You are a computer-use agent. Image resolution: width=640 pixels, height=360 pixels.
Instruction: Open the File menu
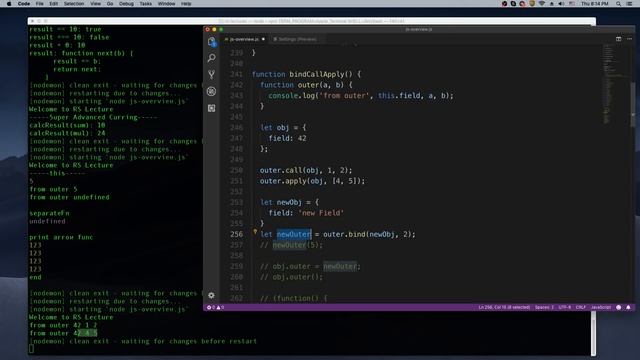[40, 4]
